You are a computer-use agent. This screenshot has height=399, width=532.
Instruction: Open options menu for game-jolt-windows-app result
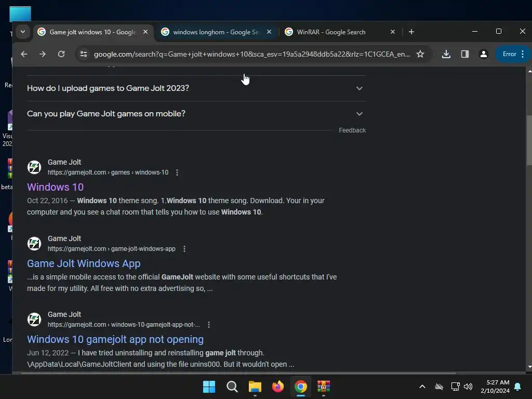184,249
